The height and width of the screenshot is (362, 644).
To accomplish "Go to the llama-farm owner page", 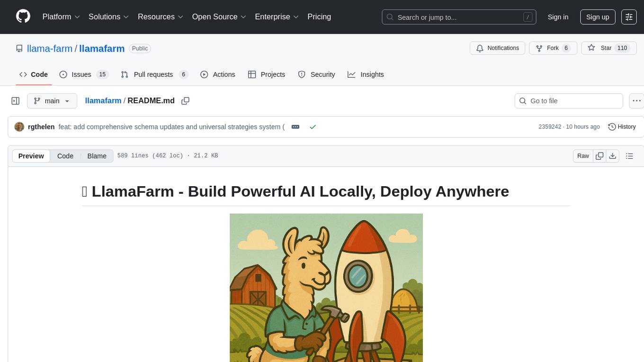I will click(50, 48).
